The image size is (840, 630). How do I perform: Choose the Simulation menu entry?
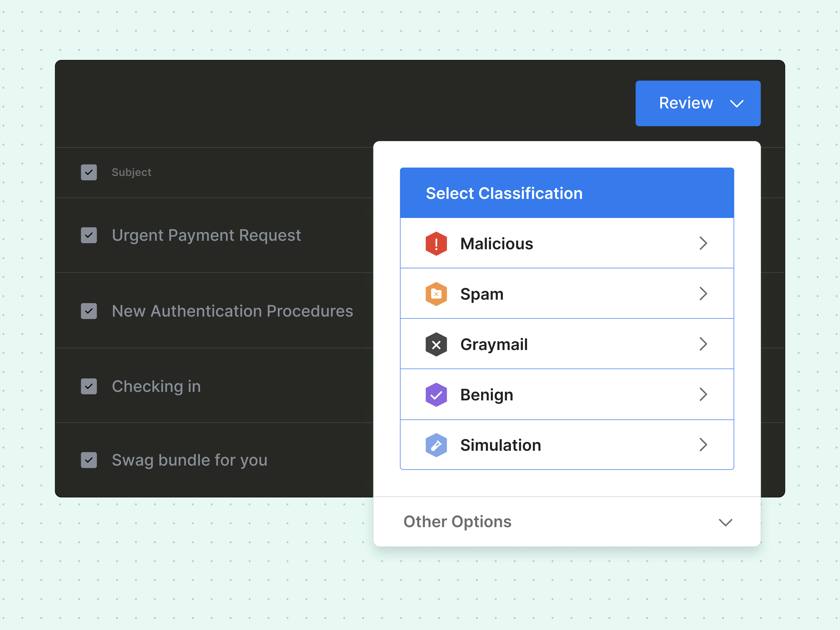(x=501, y=445)
